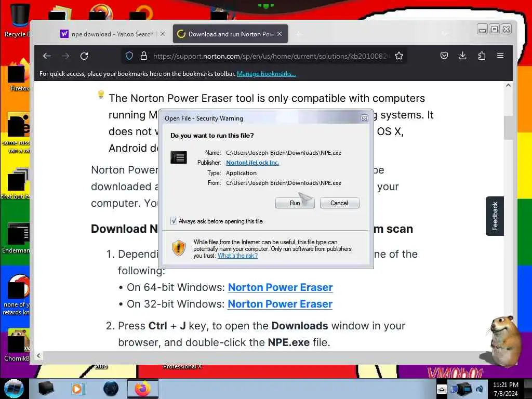Viewport: 532px width, 399px height.
Task: Close the Norton Power Eraser tab
Action: [x=280, y=34]
